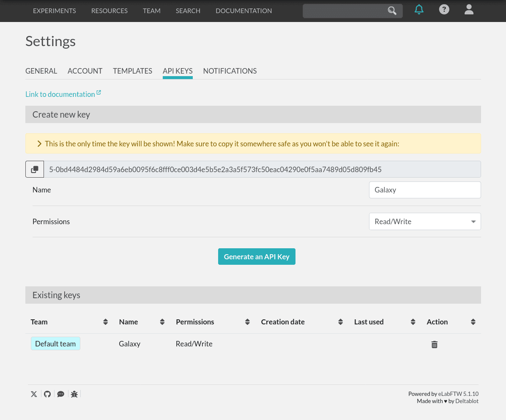Navigate to EXPERIMENTS in the menu bar
Screen dimensions: 506x420
54,11
